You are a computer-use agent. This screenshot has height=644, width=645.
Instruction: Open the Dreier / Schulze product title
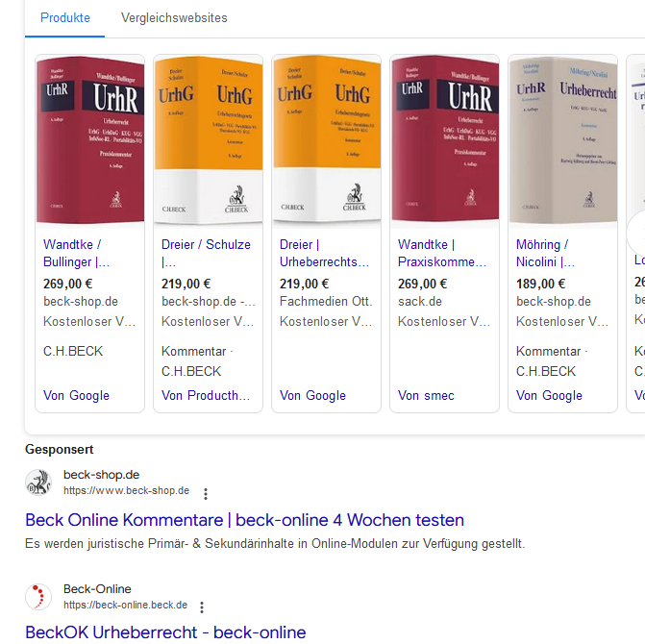[x=206, y=253]
